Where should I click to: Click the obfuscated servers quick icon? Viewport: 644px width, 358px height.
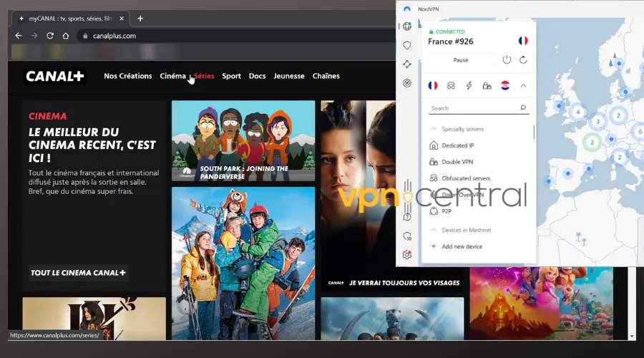coord(451,85)
